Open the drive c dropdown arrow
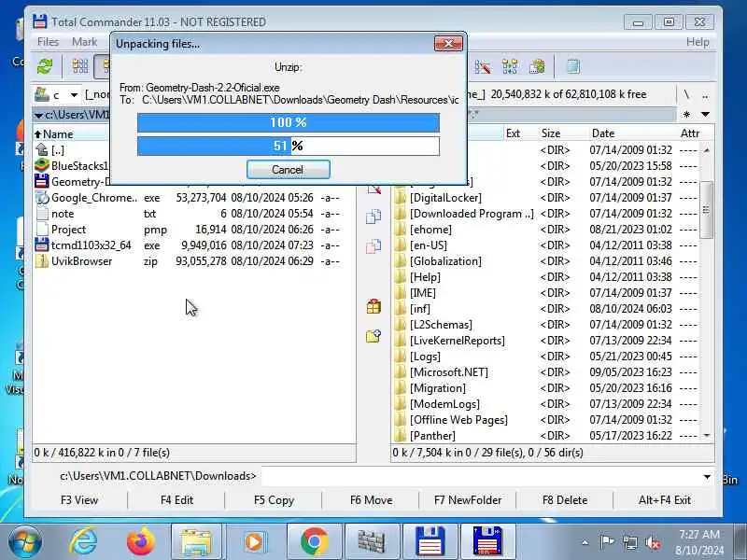The height and width of the screenshot is (560, 747). point(74,95)
